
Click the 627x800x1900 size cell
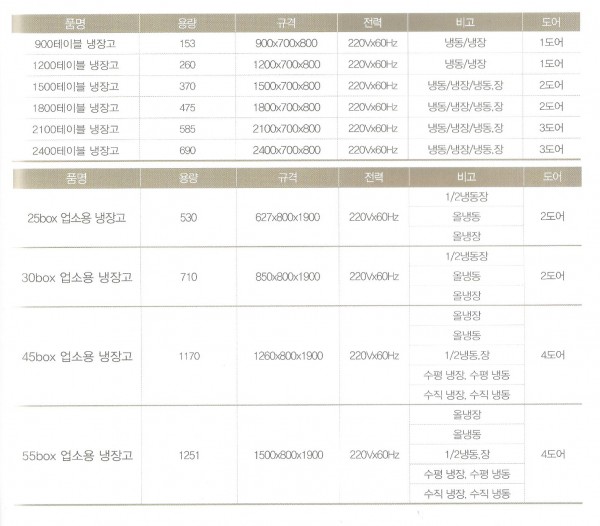pos(288,217)
